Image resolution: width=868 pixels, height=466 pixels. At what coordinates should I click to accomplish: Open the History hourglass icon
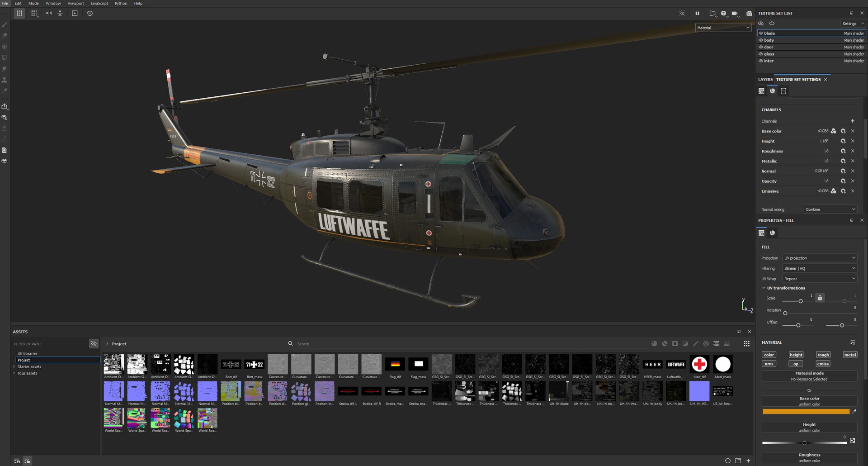(5, 128)
